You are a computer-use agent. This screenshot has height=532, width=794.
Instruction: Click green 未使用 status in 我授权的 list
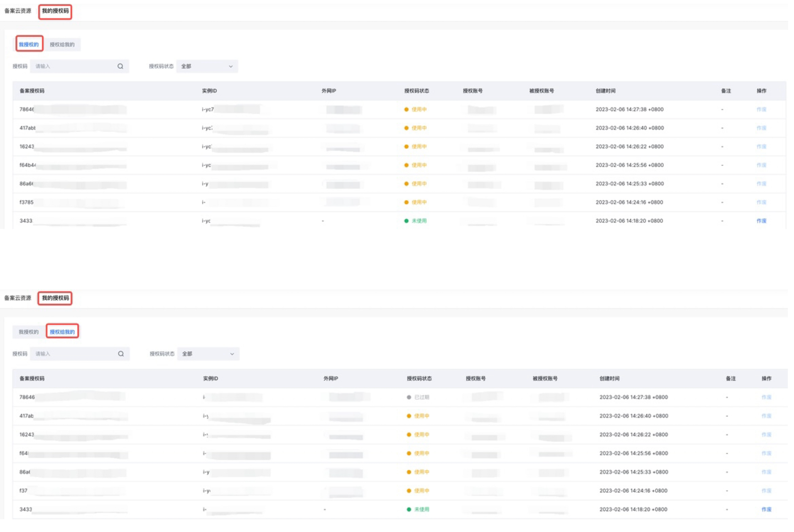click(419, 221)
